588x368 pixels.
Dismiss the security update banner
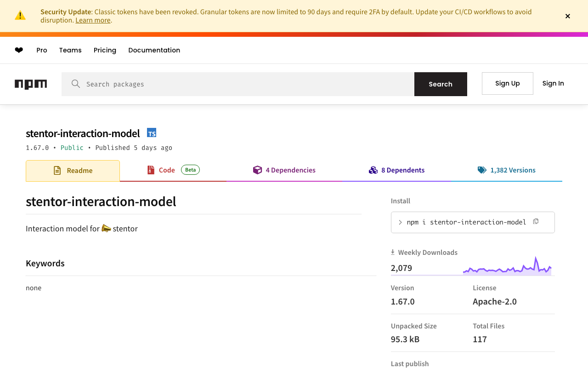point(568,16)
